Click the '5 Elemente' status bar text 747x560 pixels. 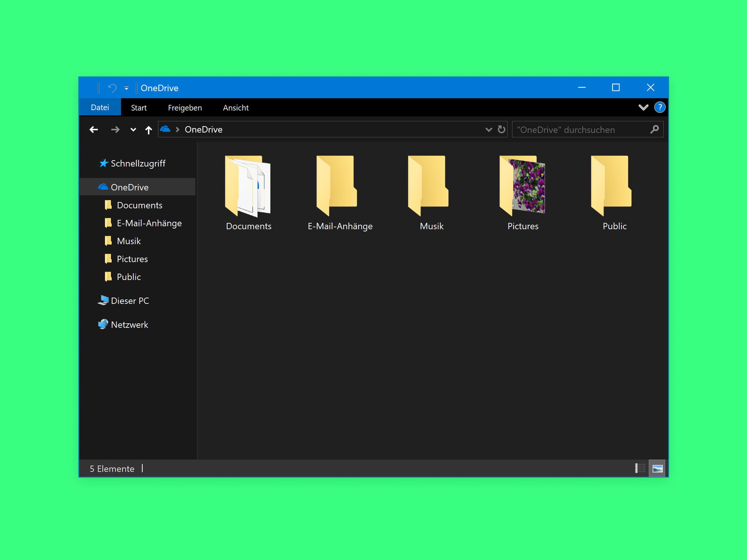tap(112, 469)
